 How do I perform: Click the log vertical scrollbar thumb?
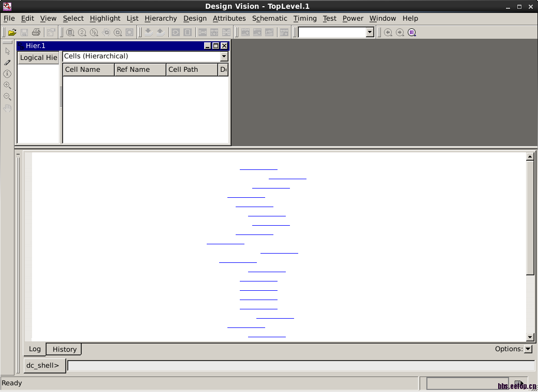(530, 217)
